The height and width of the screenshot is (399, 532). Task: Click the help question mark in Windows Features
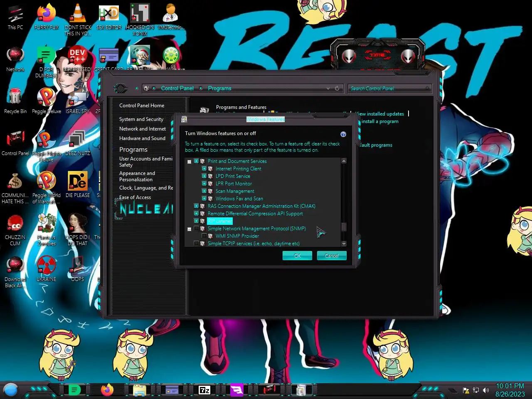(x=343, y=134)
